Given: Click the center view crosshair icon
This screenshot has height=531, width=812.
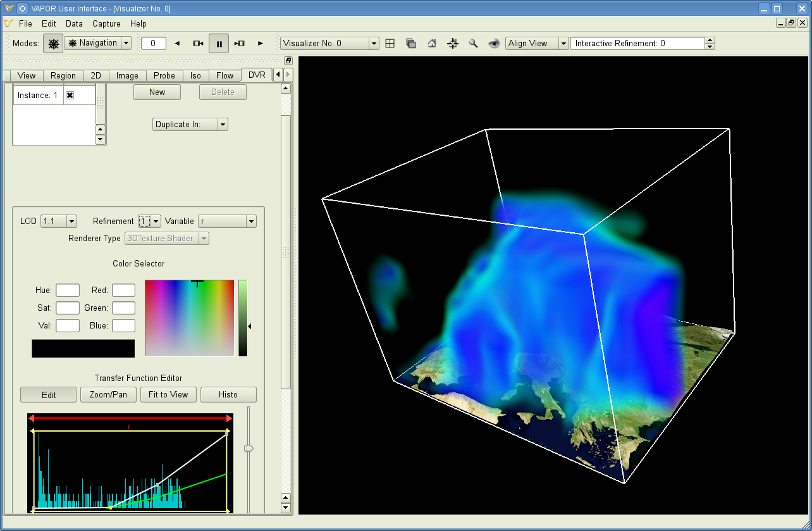Looking at the screenshot, I should [x=453, y=44].
